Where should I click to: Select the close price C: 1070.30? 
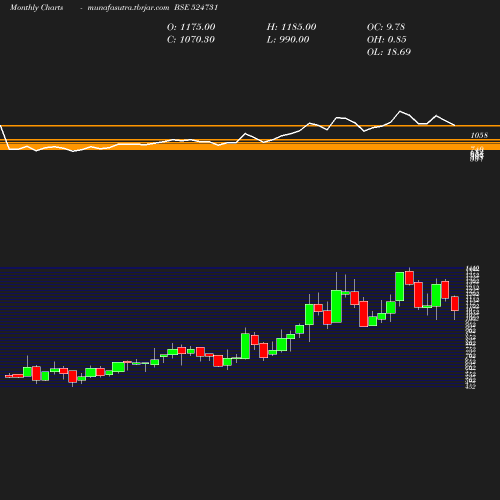click(191, 39)
